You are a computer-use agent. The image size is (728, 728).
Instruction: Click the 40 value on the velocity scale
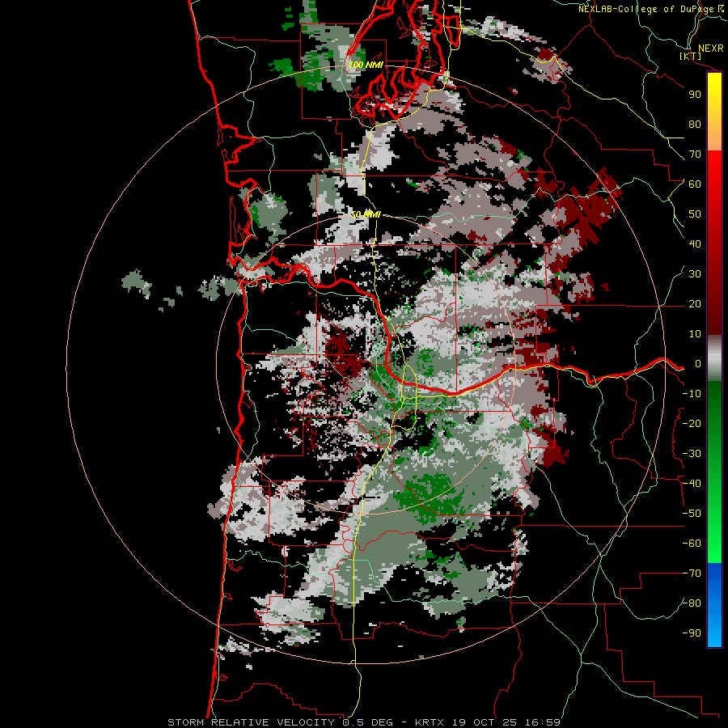695,243
